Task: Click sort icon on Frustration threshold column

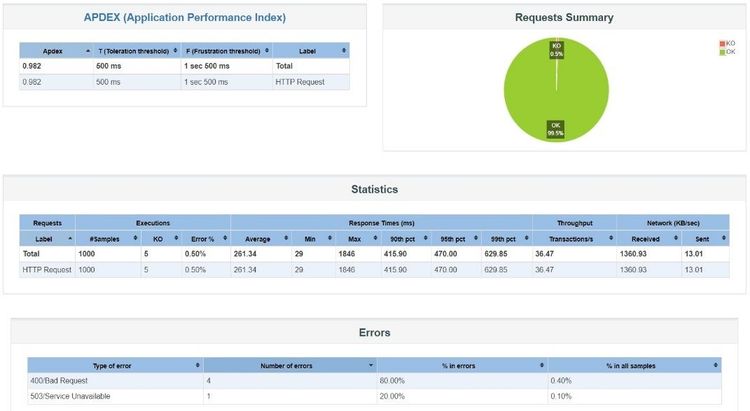Action: (x=267, y=50)
